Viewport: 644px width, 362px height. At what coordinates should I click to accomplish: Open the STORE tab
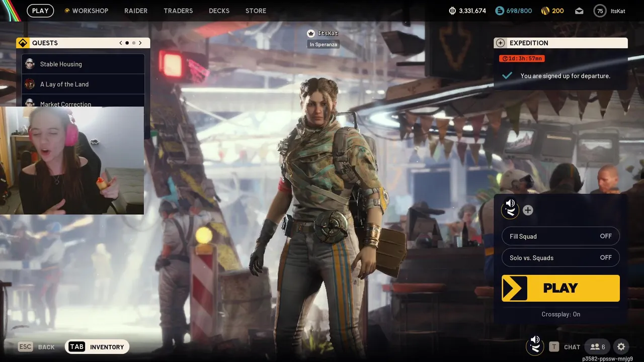coord(256,11)
